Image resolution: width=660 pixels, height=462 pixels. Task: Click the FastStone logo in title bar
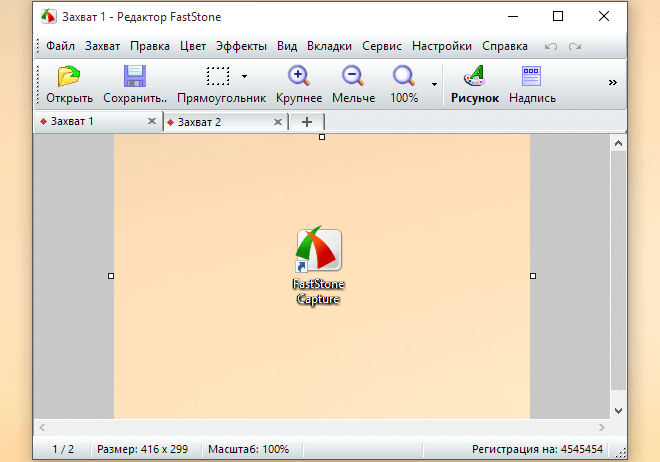(48, 16)
